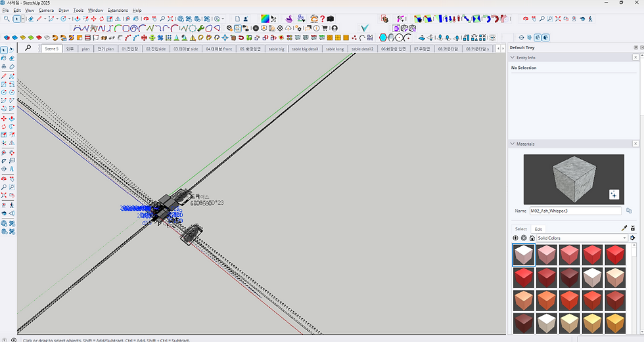Click the teal checkmark extension icon

(364, 28)
